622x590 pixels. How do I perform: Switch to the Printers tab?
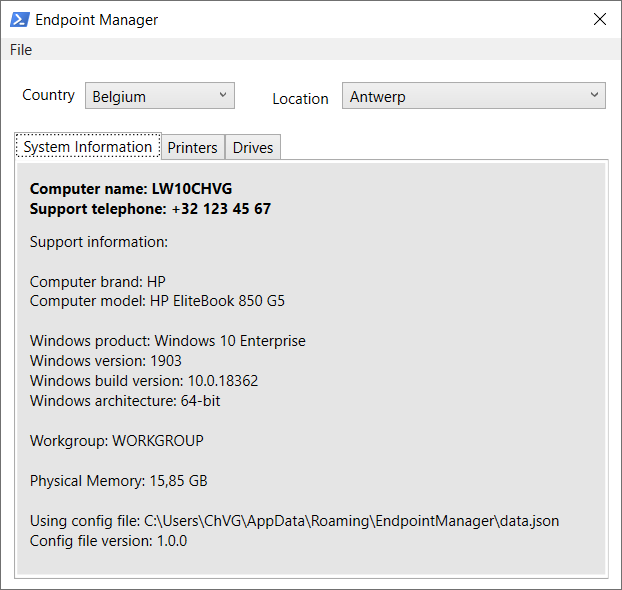click(x=193, y=147)
